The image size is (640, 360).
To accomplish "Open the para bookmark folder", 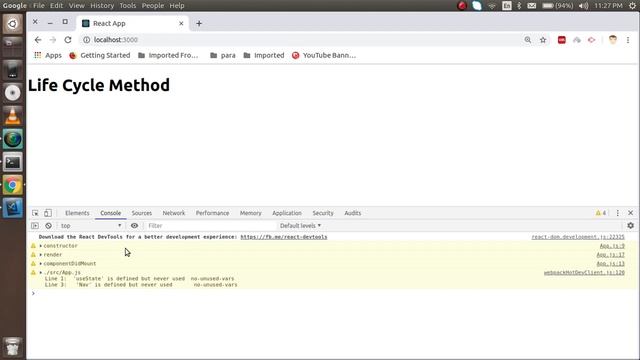I will [223, 55].
